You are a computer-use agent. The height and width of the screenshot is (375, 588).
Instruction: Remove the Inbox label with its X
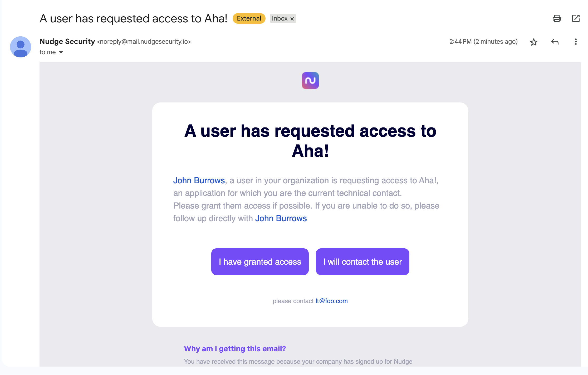[x=292, y=19]
